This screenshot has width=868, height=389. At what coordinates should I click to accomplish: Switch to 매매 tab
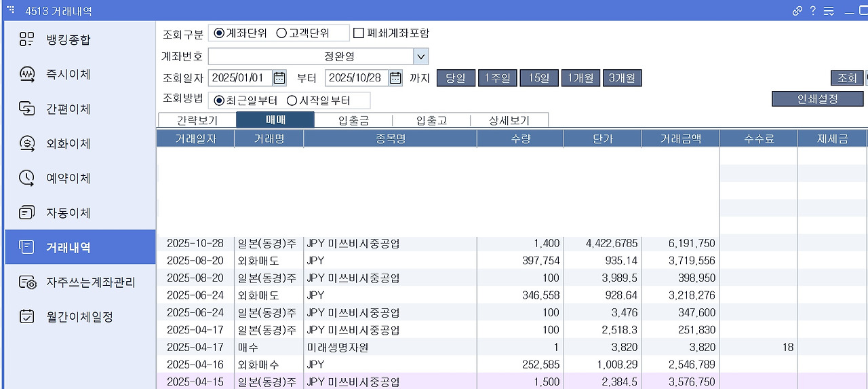click(x=275, y=120)
